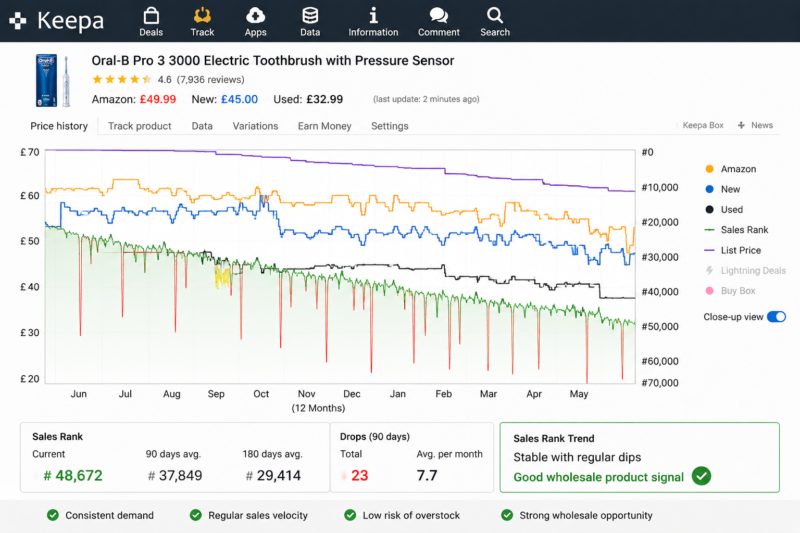Screen dimensions: 800x533
Task: Open the Comment speech bubbles icon
Action: [x=438, y=16]
